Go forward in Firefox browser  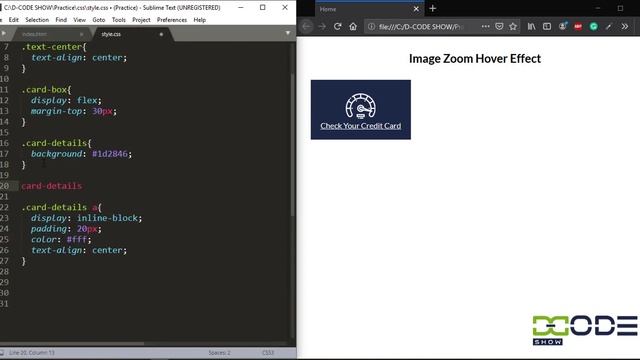point(322,27)
